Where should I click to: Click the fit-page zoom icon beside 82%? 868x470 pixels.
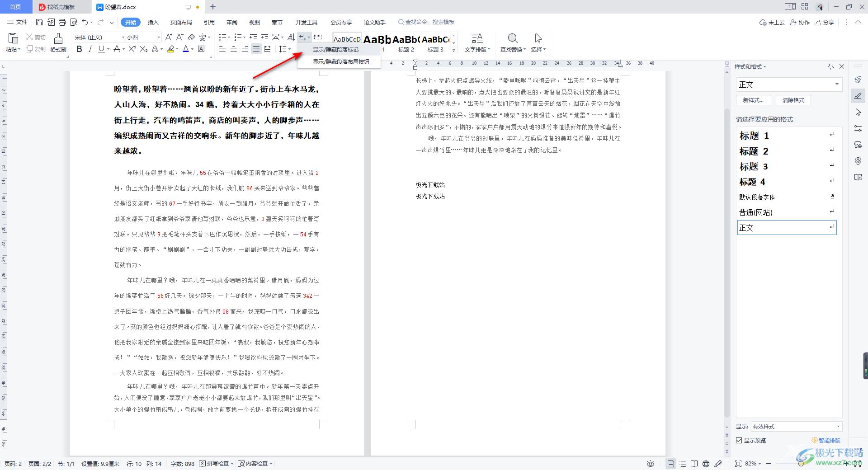click(x=738, y=464)
